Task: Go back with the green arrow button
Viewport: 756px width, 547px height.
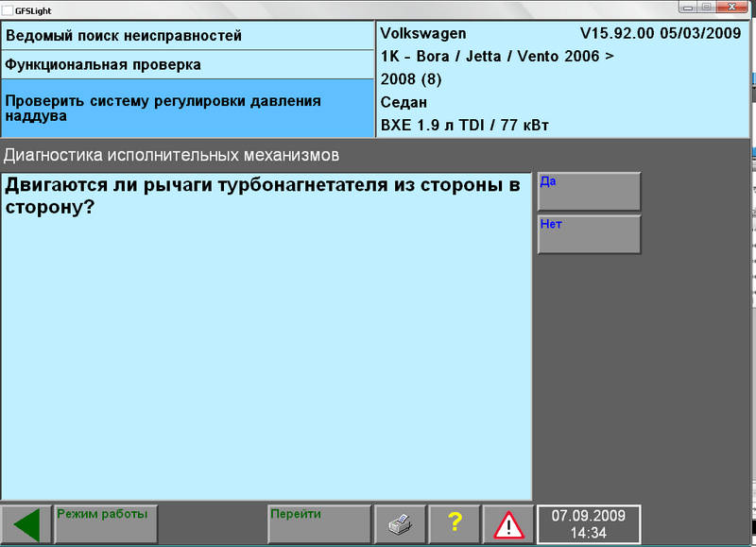Action: click(26, 524)
